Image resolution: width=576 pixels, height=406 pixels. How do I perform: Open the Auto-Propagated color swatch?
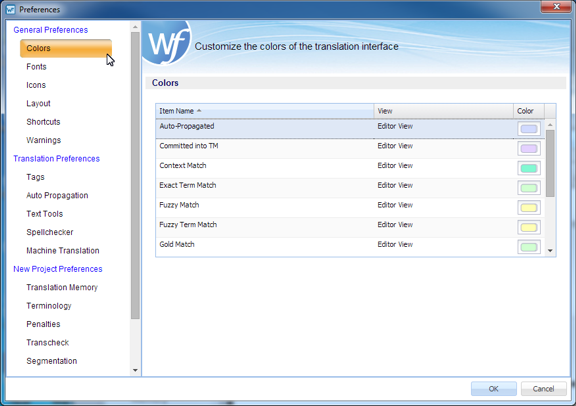point(529,129)
